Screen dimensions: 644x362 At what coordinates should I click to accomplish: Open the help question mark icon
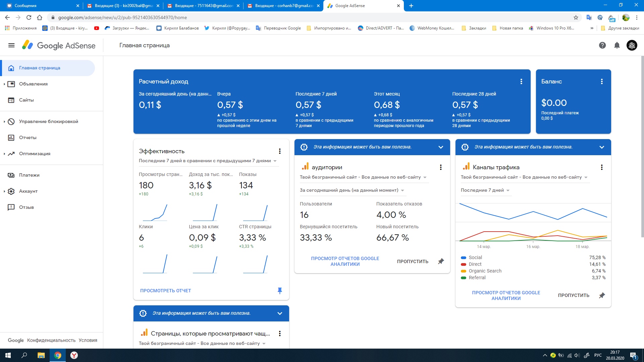click(602, 45)
